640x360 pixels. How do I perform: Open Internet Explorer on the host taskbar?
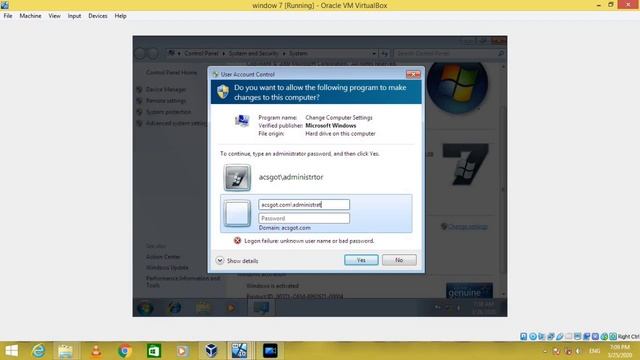coord(39,351)
